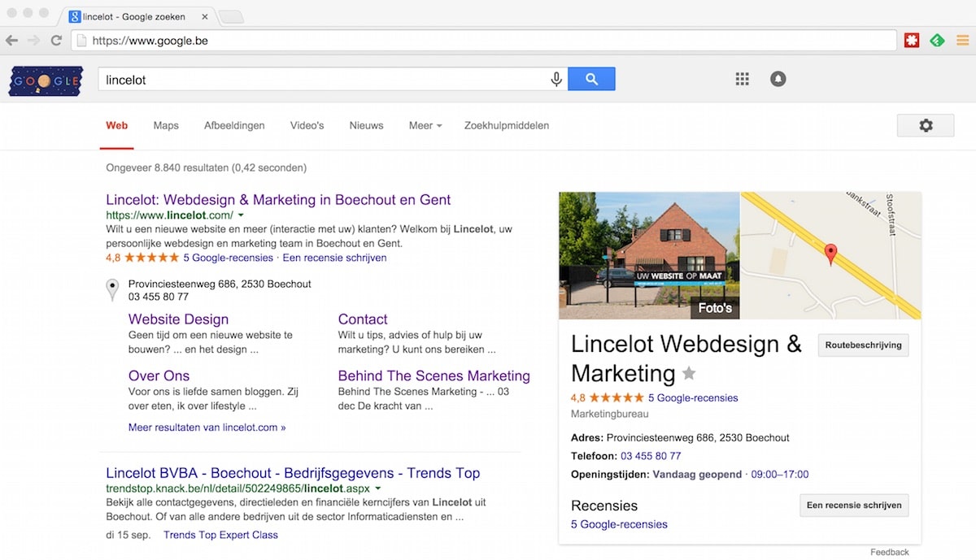The width and height of the screenshot is (976, 560).
Task: Click Een recensie schrijven button in panel
Action: click(x=854, y=505)
